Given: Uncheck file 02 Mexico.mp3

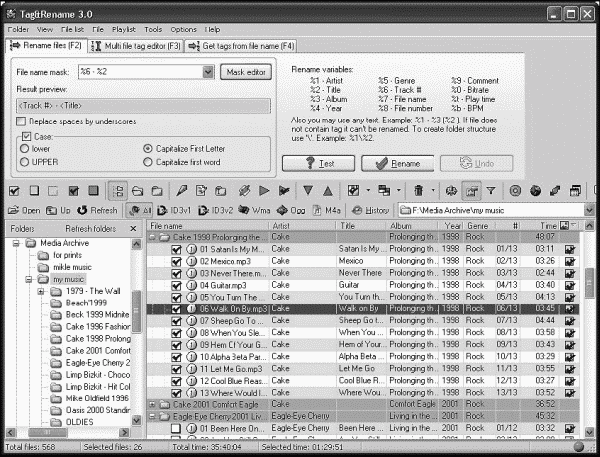Looking at the screenshot, I should (176, 262).
